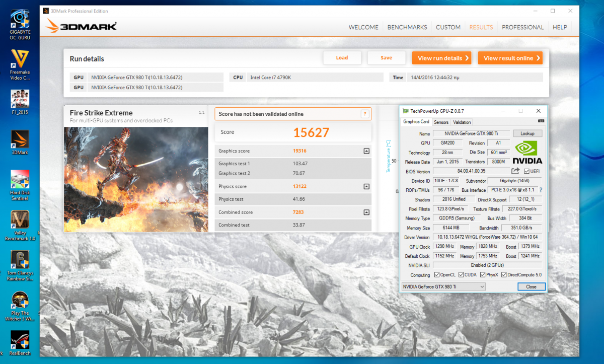This screenshot has width=604, height=364.
Task: Click the NVIDIA logo in GPU-Z
Action: click(527, 153)
